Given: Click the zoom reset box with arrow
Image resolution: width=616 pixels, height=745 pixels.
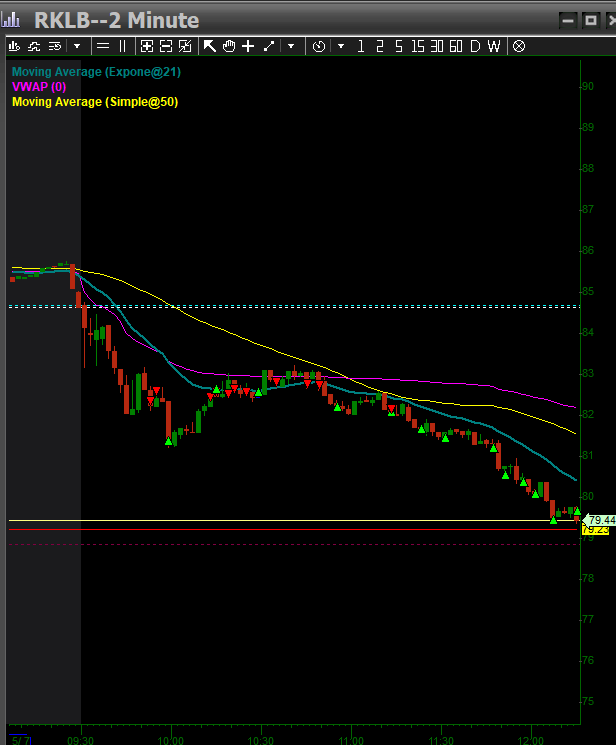Looking at the screenshot, I should click(185, 46).
